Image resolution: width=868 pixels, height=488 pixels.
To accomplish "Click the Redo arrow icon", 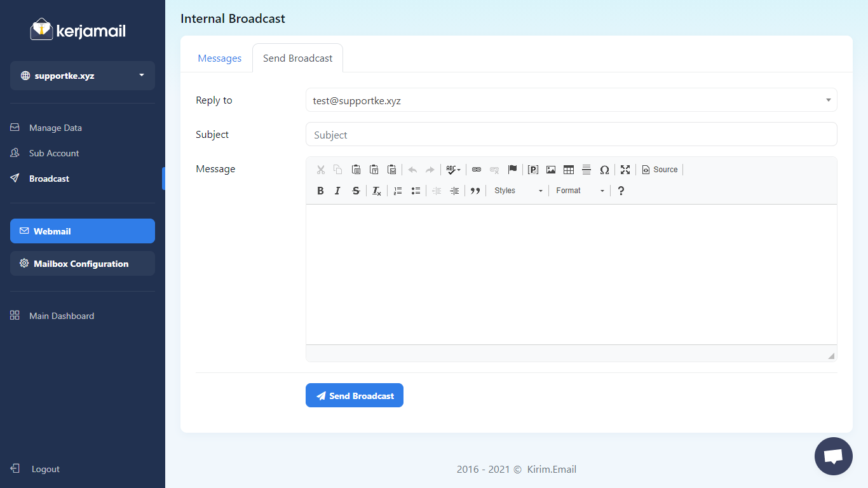I will pyautogui.click(x=430, y=170).
